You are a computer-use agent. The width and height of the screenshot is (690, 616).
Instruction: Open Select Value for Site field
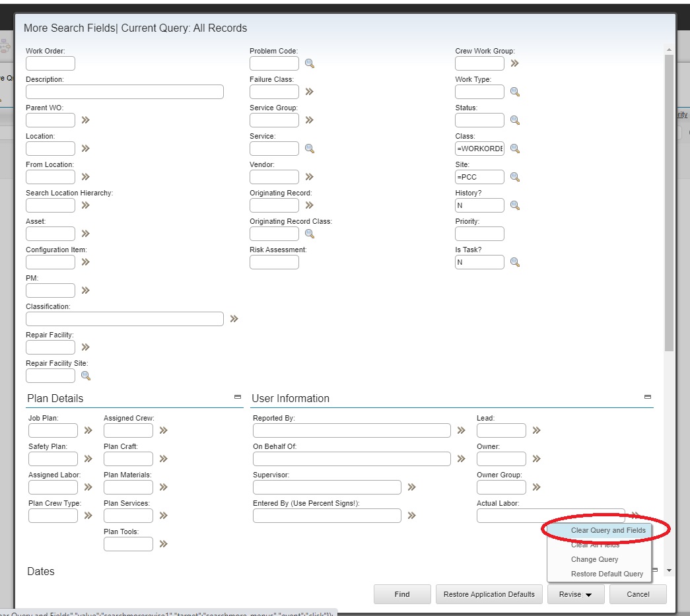tap(515, 177)
